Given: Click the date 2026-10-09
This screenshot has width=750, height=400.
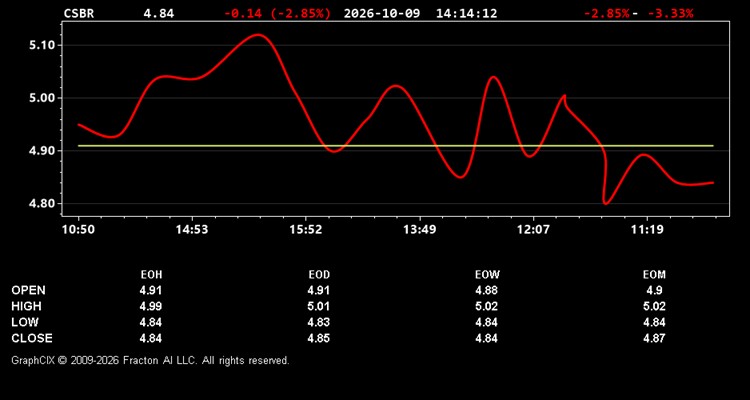Looking at the screenshot, I should pos(382,13).
